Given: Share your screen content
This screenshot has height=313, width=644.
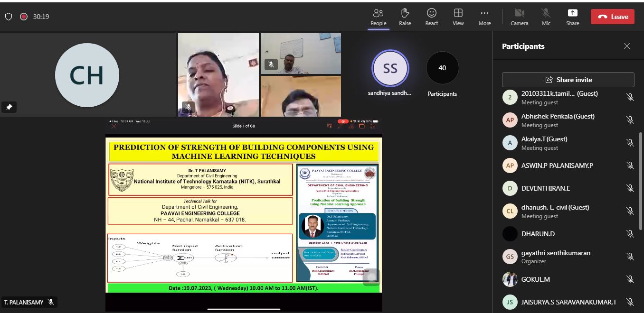Looking at the screenshot, I should click(572, 16).
